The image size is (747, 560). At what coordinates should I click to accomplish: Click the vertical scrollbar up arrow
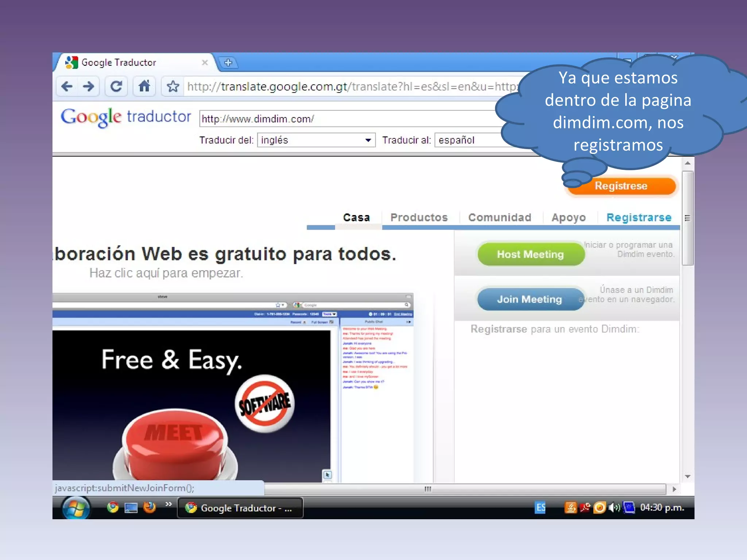(688, 163)
